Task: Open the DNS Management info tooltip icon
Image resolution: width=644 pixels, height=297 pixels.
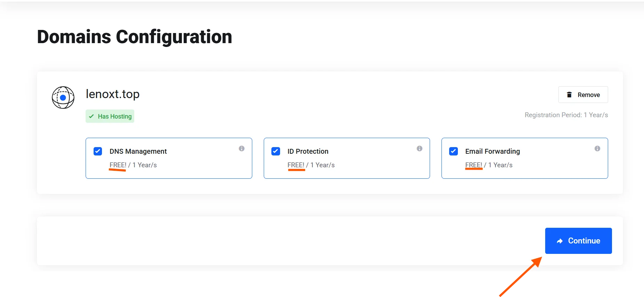Action: tap(241, 148)
